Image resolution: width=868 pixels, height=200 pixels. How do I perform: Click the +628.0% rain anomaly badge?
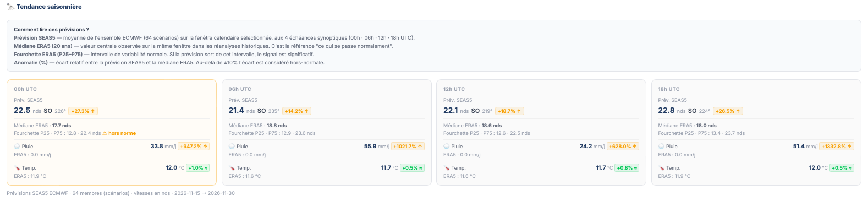tap(623, 147)
